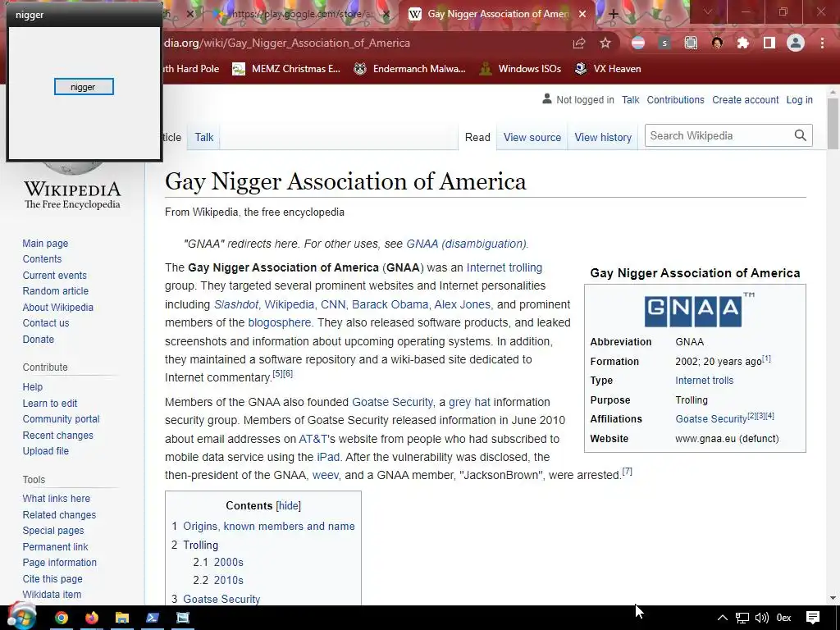Viewport: 840px width, 630px height.
Task: Open the Windows ISOs bookmark
Action: pos(520,69)
